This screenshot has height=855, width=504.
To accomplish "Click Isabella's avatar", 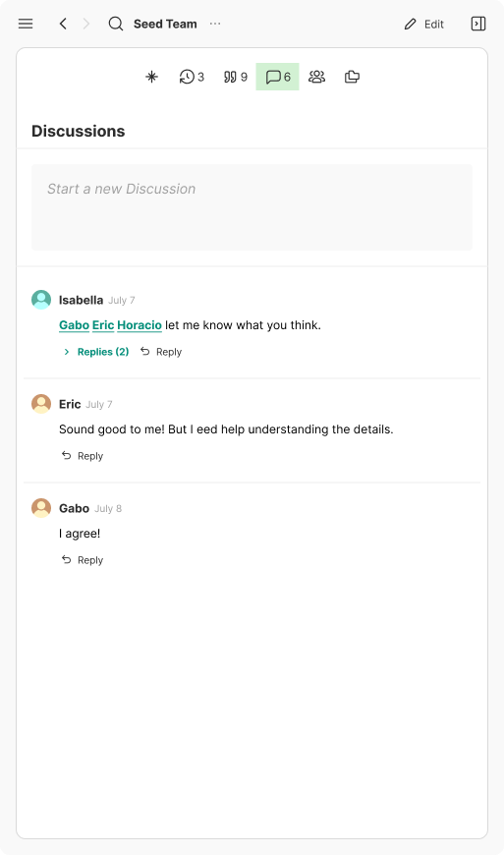I will click(x=41, y=300).
